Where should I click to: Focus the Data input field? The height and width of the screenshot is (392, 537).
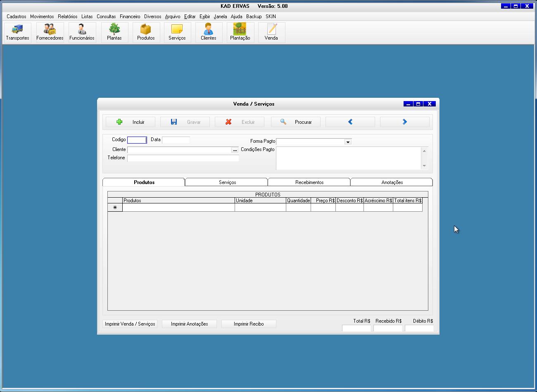tap(176, 140)
